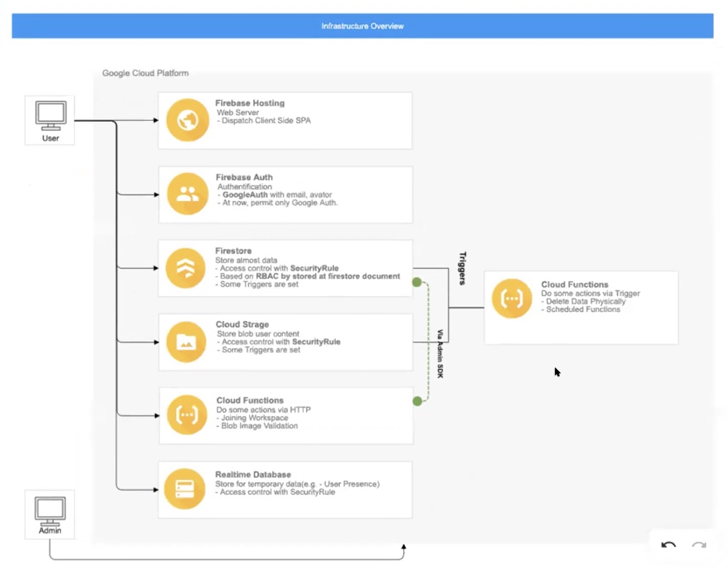Viewport: 728px width, 575px height.
Task: Select the Firebase Hosting title text
Action: coord(250,103)
